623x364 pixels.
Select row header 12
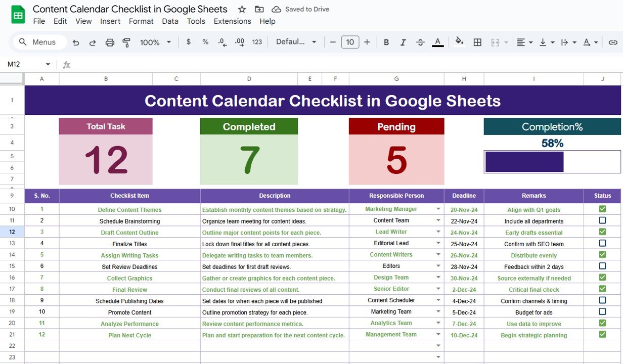pyautogui.click(x=12, y=232)
